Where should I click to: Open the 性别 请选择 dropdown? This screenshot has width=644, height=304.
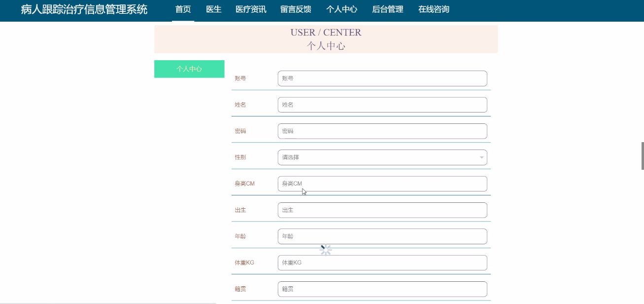coord(382,157)
